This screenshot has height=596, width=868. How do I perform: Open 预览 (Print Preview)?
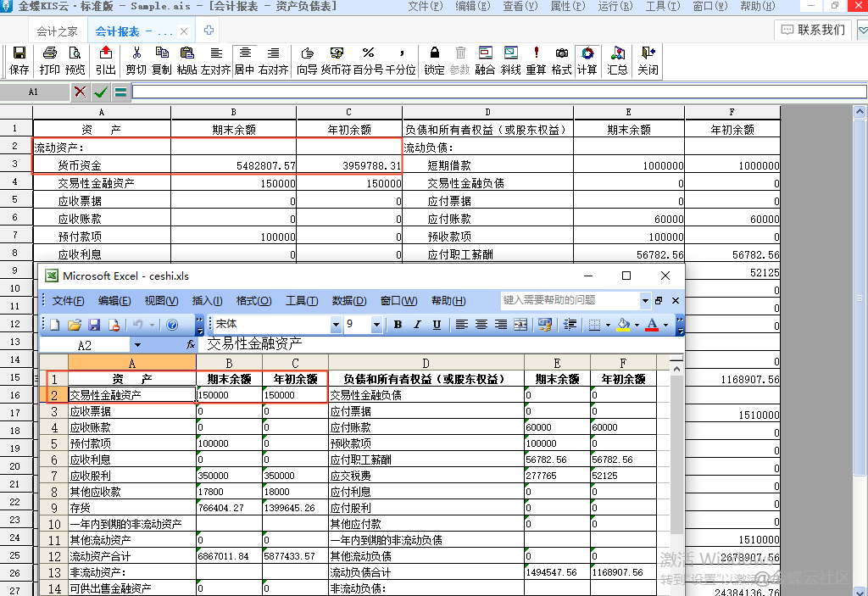(75, 60)
